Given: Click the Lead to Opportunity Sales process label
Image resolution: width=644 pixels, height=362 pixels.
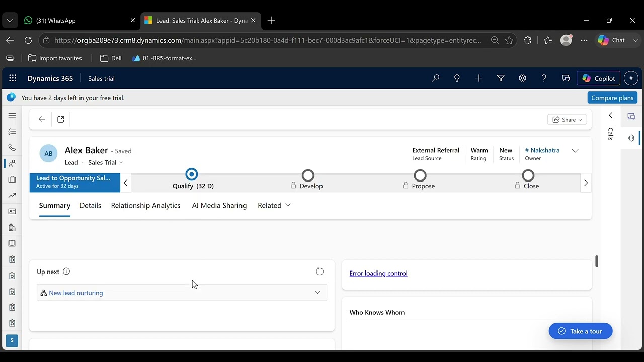Looking at the screenshot, I should (x=74, y=183).
